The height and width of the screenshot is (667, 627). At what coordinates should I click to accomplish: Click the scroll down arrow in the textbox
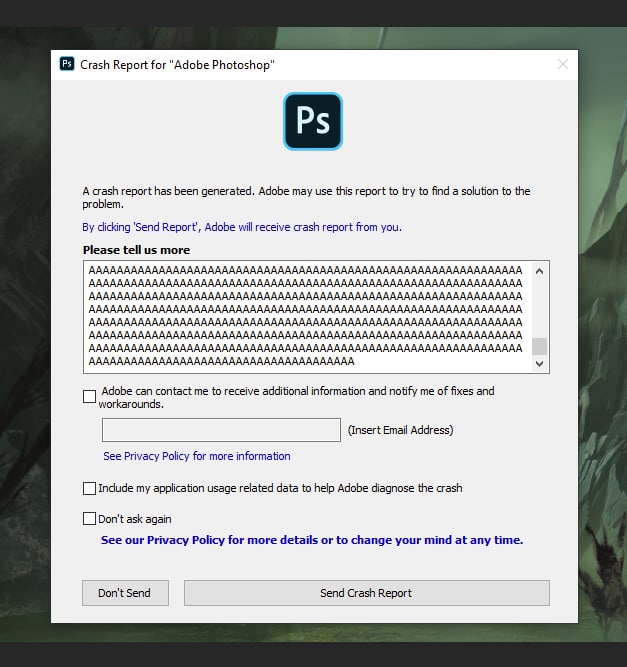539,364
